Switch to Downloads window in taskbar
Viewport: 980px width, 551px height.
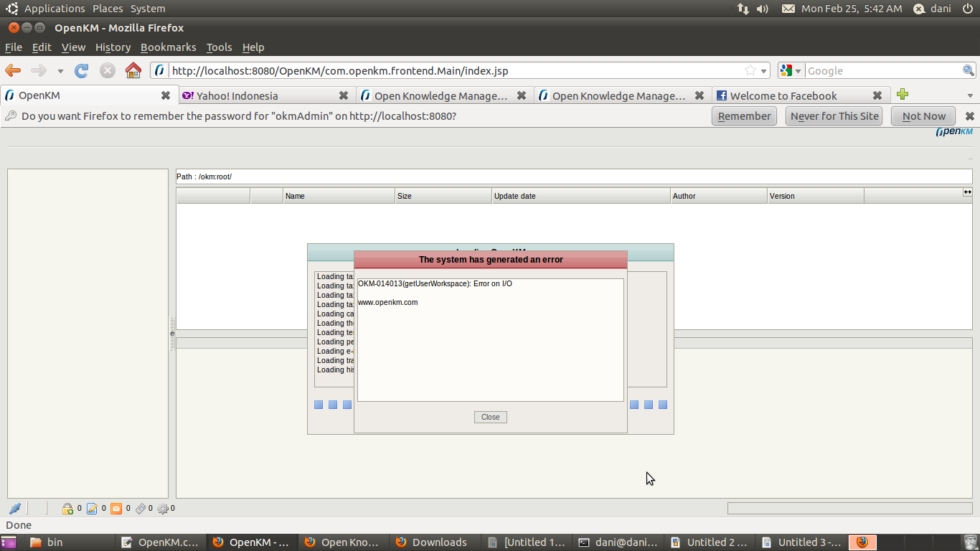tap(433, 542)
